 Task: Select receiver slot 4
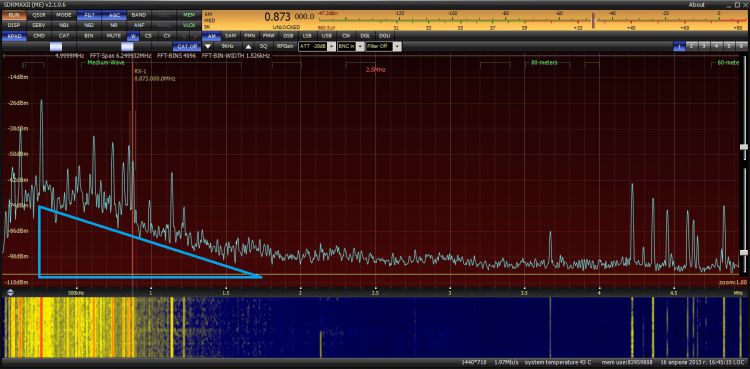pyautogui.click(x=716, y=46)
